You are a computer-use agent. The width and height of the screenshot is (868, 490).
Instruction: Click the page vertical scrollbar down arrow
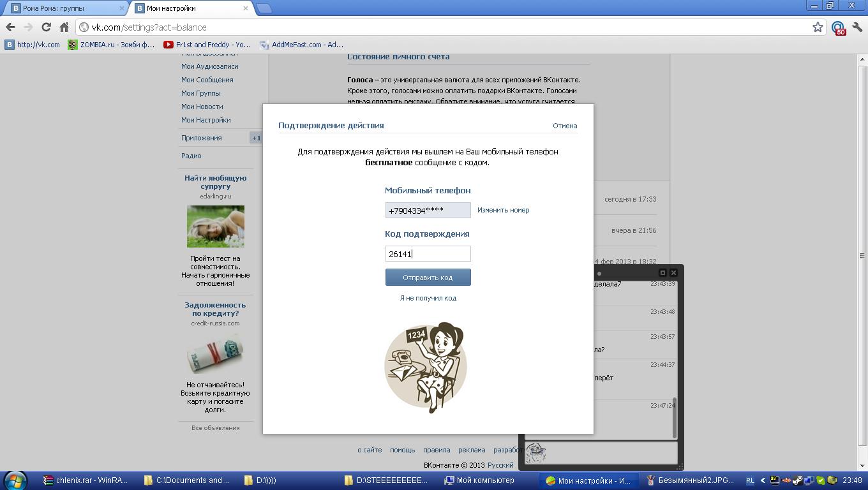[x=862, y=466]
